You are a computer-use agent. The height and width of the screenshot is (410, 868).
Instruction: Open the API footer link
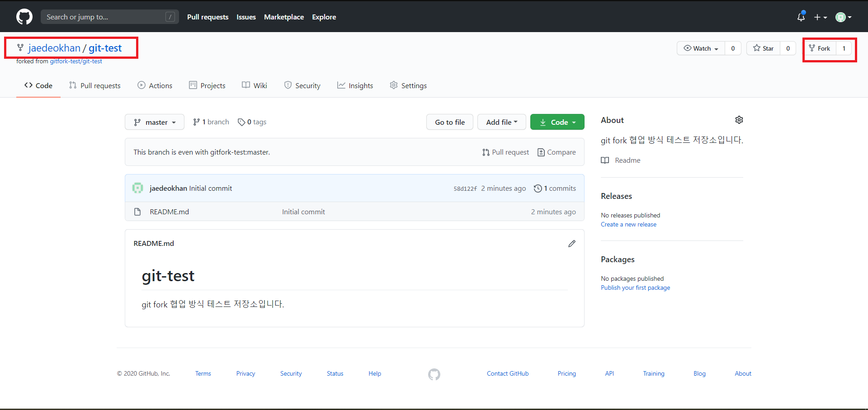609,373
